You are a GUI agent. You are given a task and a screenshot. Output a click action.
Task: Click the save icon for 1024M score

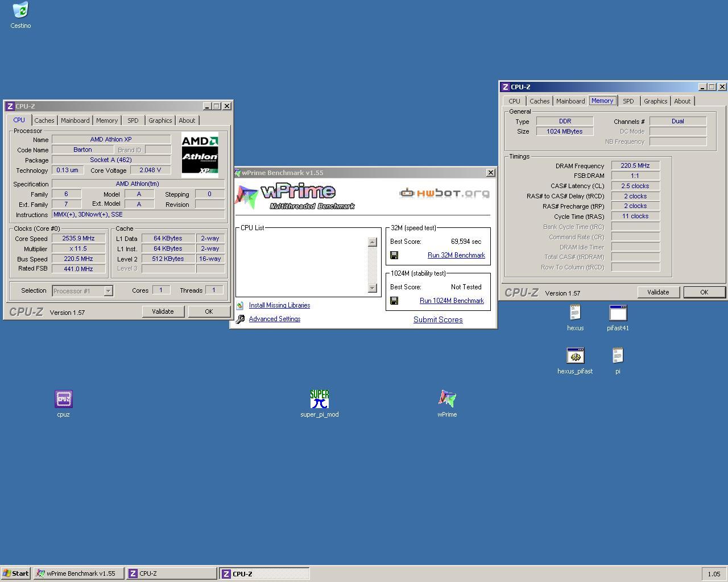click(x=394, y=301)
